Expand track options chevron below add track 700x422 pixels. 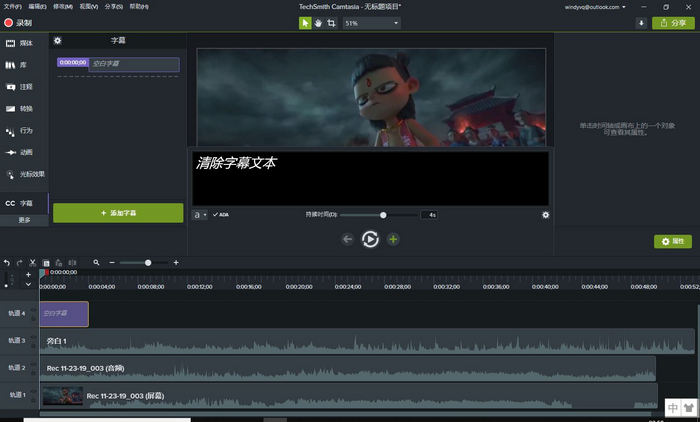(x=28, y=284)
